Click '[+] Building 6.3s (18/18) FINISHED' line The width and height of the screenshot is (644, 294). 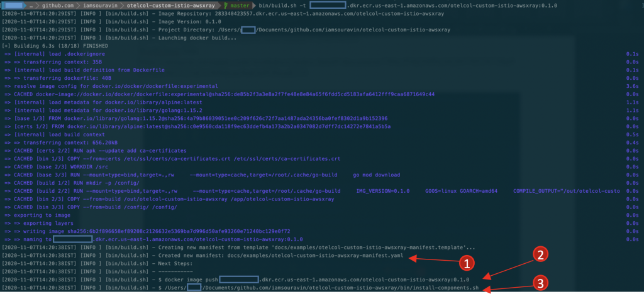55,46
